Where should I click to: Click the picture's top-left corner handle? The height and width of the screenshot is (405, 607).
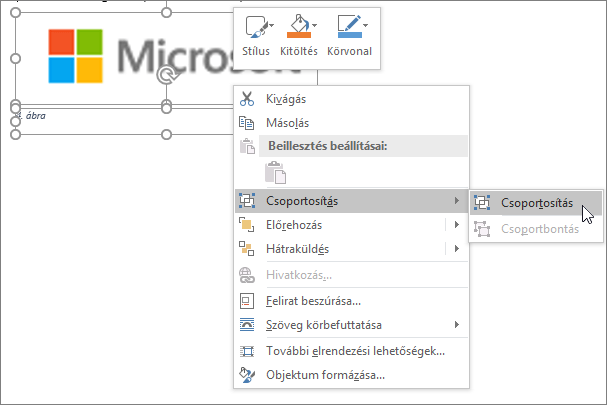click(15, 12)
